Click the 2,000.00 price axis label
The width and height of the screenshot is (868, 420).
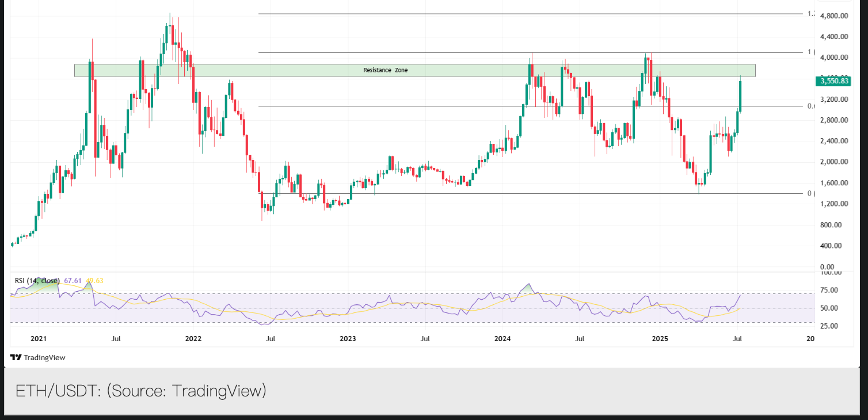tap(835, 162)
